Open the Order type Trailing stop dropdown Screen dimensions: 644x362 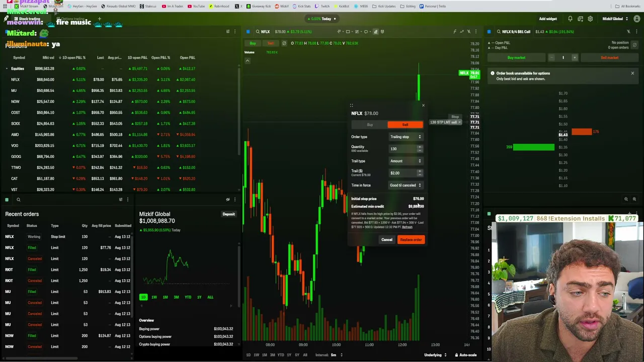click(406, 137)
